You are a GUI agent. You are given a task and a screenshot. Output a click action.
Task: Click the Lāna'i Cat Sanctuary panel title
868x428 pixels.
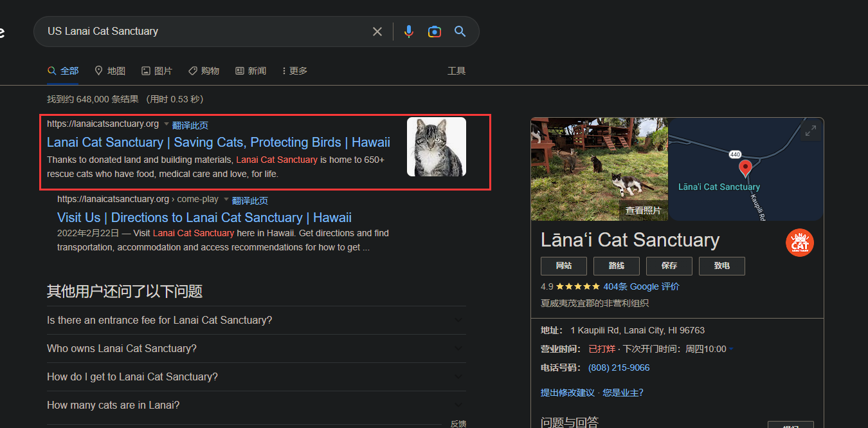pyautogui.click(x=630, y=240)
